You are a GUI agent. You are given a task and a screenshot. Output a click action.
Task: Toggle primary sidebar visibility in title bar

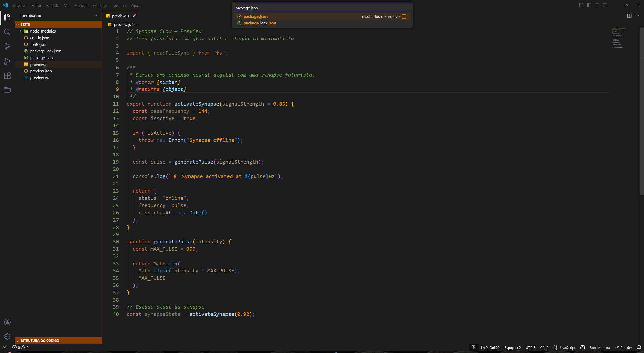(589, 5)
